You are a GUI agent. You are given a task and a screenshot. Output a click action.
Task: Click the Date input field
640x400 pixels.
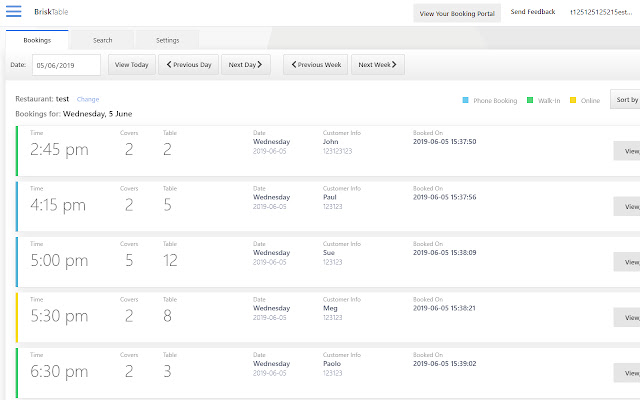[x=66, y=65]
